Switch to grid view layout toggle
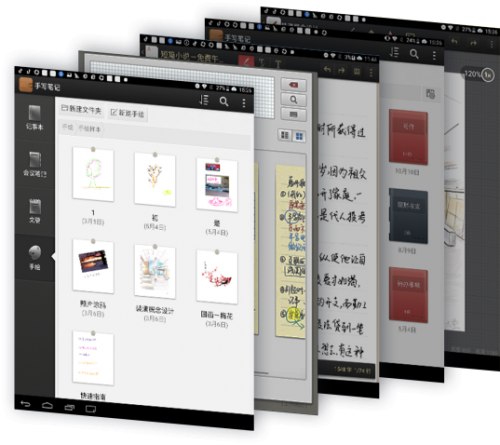This screenshot has width=500, height=445. [299, 136]
